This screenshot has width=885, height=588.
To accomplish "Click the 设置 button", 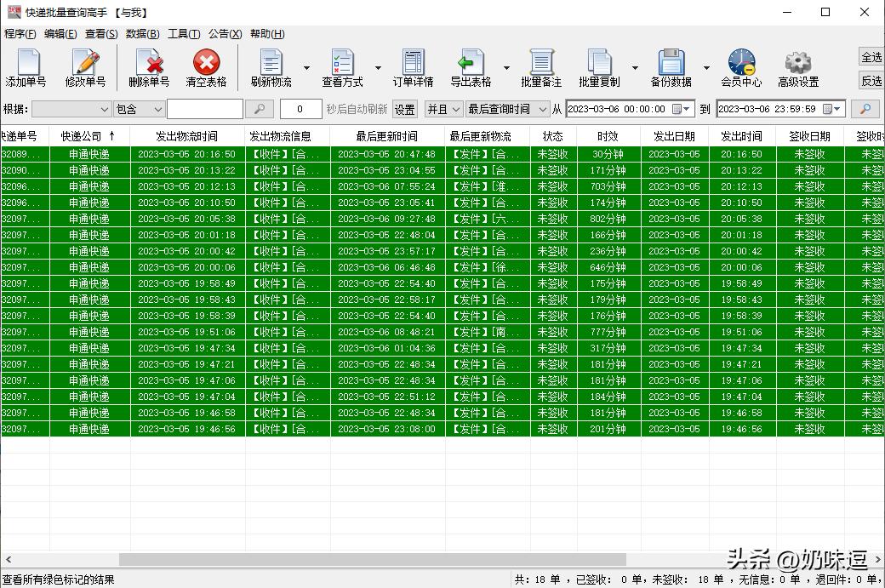I will point(405,109).
